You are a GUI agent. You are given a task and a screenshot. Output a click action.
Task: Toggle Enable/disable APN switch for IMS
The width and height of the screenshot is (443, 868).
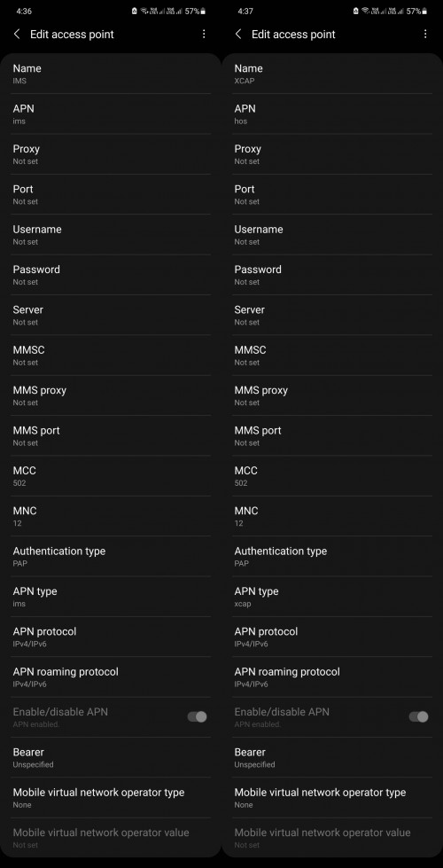197,717
